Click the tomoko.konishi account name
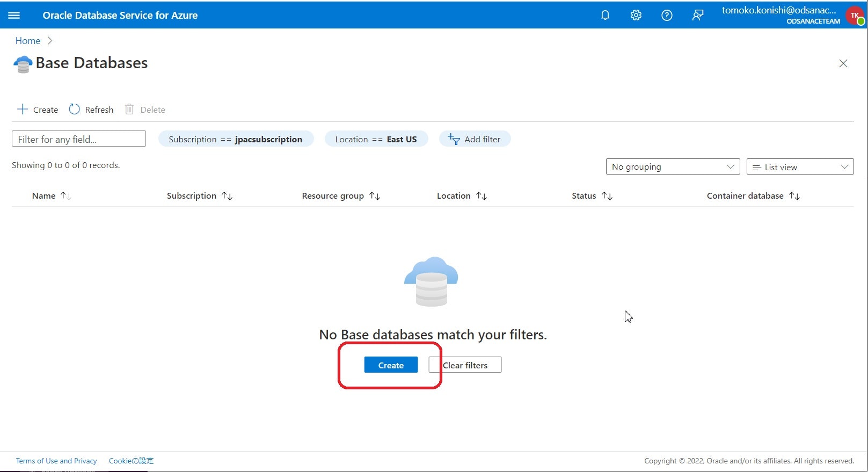868x472 pixels. tap(779, 10)
